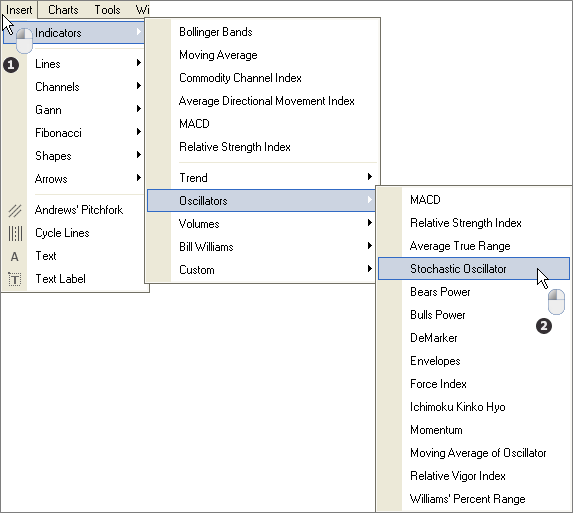The image size is (573, 513).
Task: Click the Andrews' Pitchfork icon
Action: pos(15,210)
